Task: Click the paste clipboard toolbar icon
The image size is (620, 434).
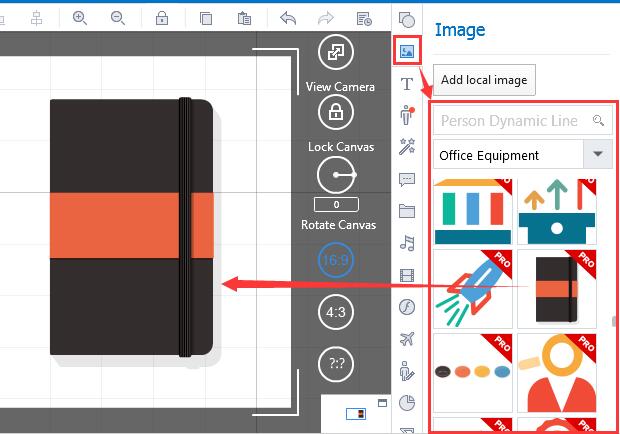Action: [244, 18]
